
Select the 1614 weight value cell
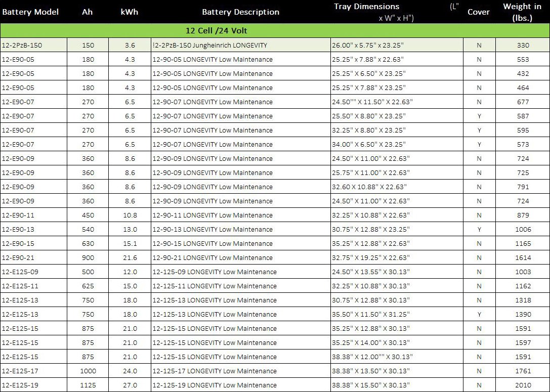click(523, 257)
